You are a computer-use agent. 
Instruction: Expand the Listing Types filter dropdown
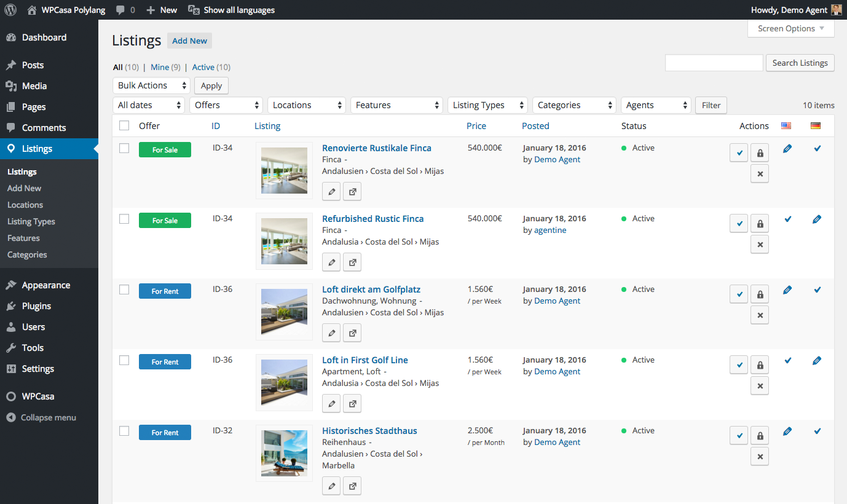click(487, 105)
